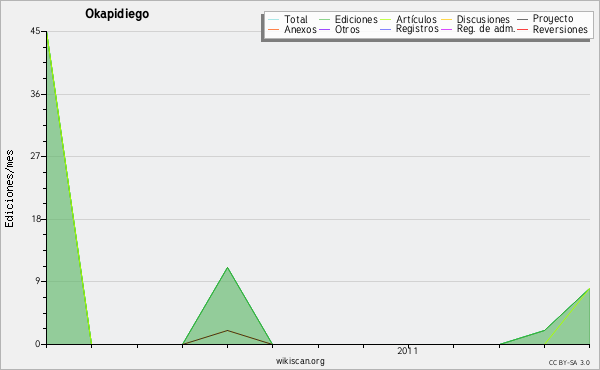600x370 pixels.
Task: Click the tip of the middle green triangle
Action: [227, 268]
